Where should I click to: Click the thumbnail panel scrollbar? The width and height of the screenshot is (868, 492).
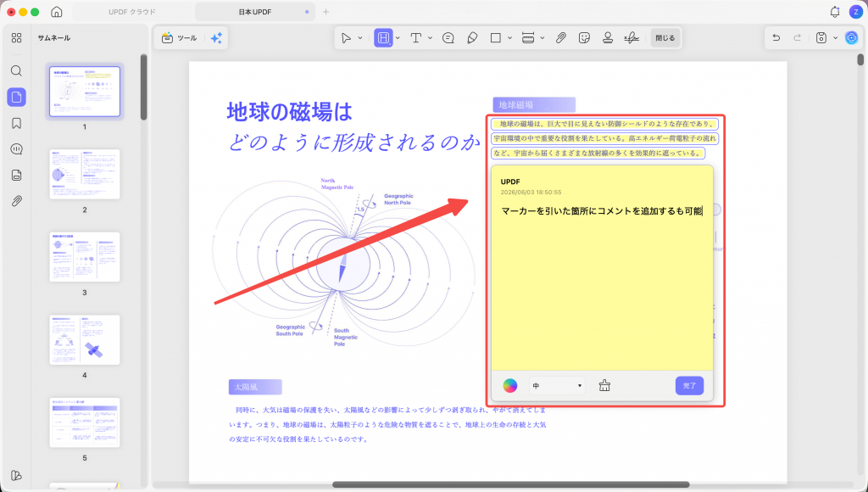coord(144,87)
